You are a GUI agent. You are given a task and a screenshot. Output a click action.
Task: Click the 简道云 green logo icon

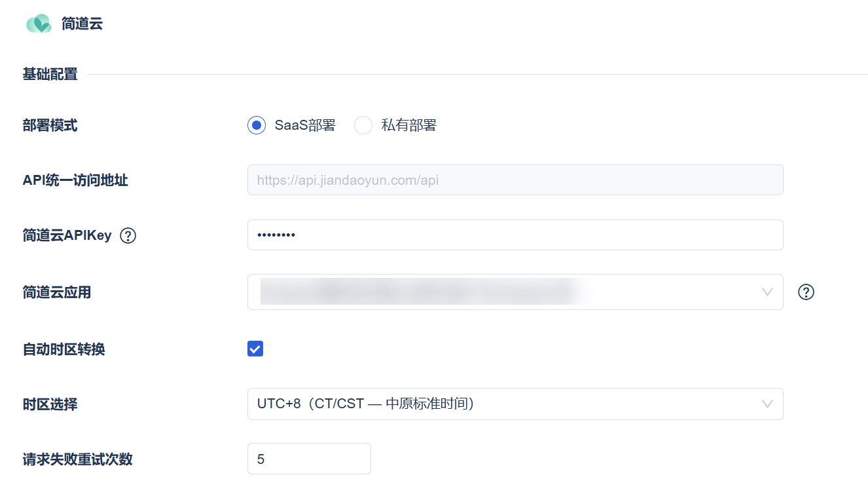point(39,24)
